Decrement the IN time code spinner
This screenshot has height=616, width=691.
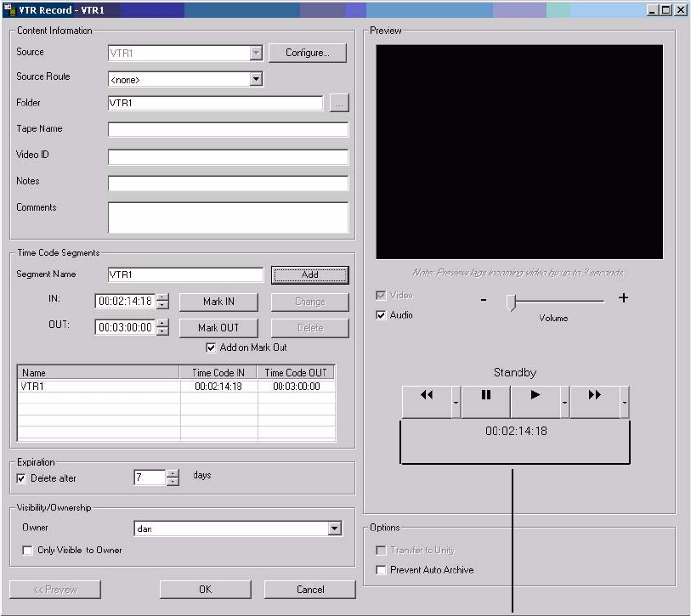162,305
